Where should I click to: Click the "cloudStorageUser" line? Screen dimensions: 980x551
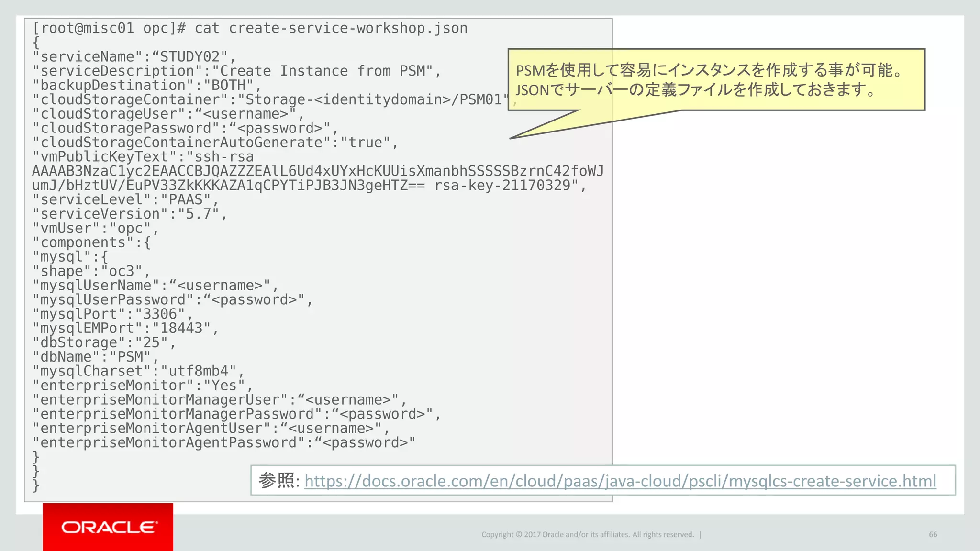tap(168, 114)
